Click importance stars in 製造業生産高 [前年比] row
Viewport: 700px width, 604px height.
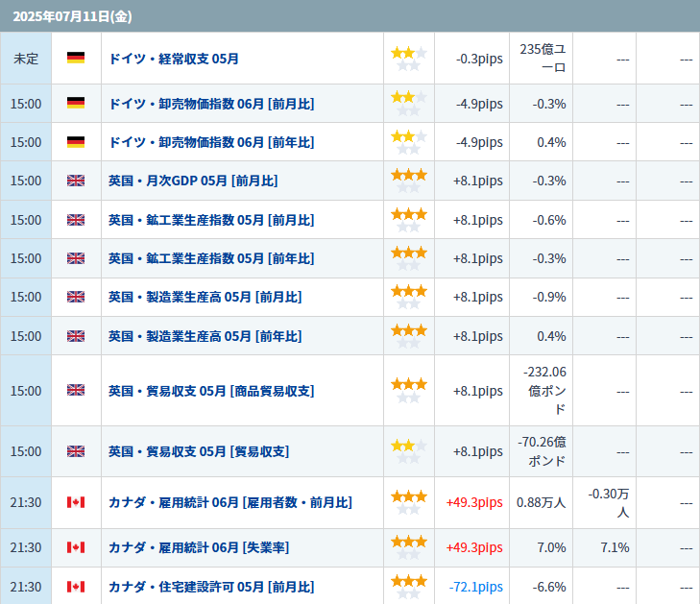tap(409, 336)
